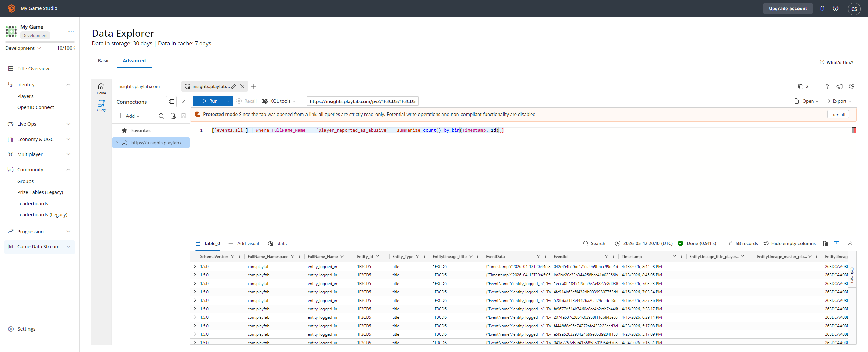Open the Stats results tab
This screenshot has height=352, width=868.
point(277,243)
